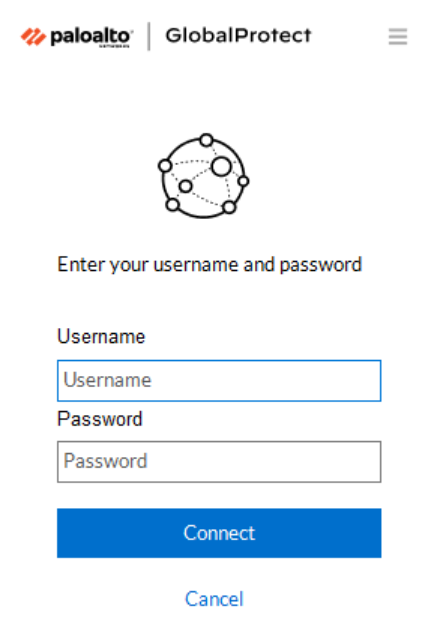431x631 pixels.
Task: Click the GlobalProtect title text
Action: click(239, 36)
